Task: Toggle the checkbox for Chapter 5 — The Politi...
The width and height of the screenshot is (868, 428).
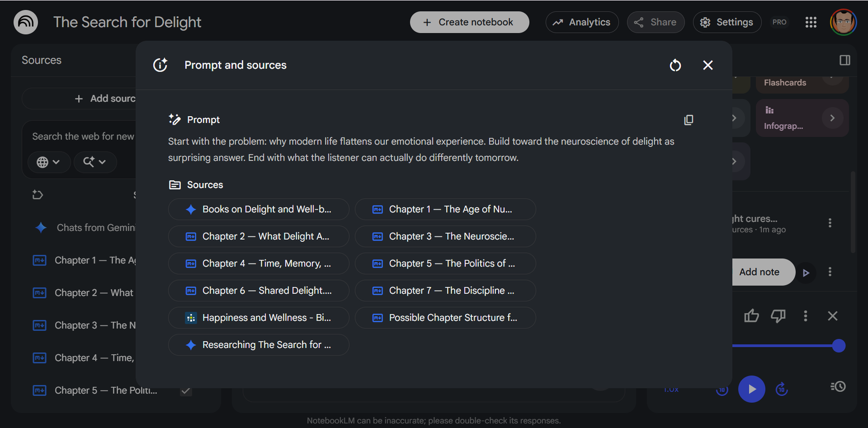Action: pyautogui.click(x=186, y=391)
